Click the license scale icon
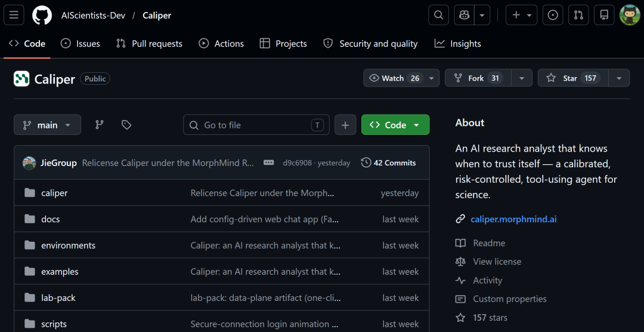Screen dimensions: 644x332 coord(460,262)
